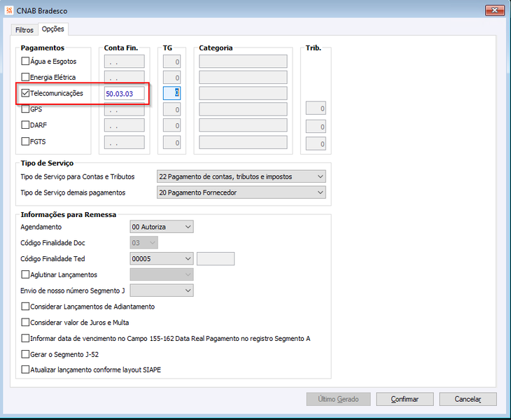Click the Água e Esgotos Conta Fin. field
This screenshot has height=420, width=511.
[x=124, y=62]
